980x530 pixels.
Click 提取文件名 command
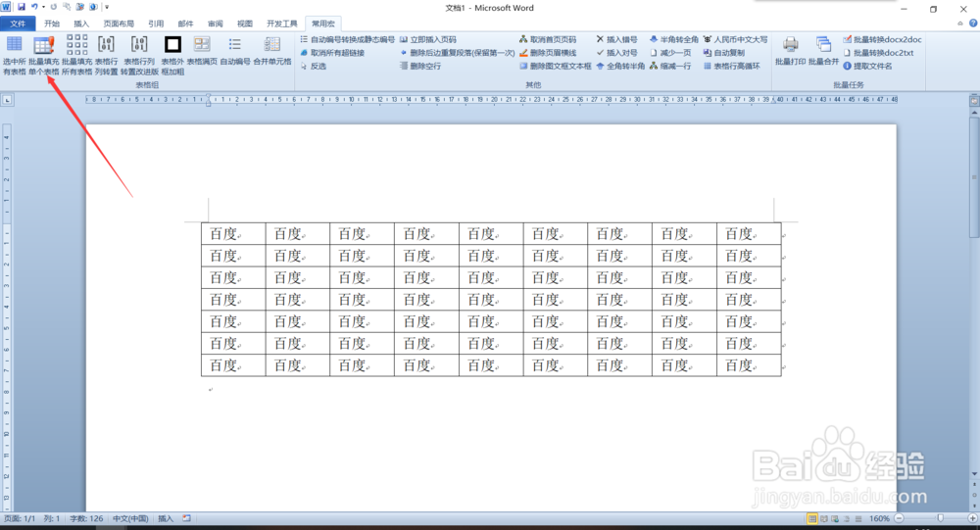click(867, 66)
